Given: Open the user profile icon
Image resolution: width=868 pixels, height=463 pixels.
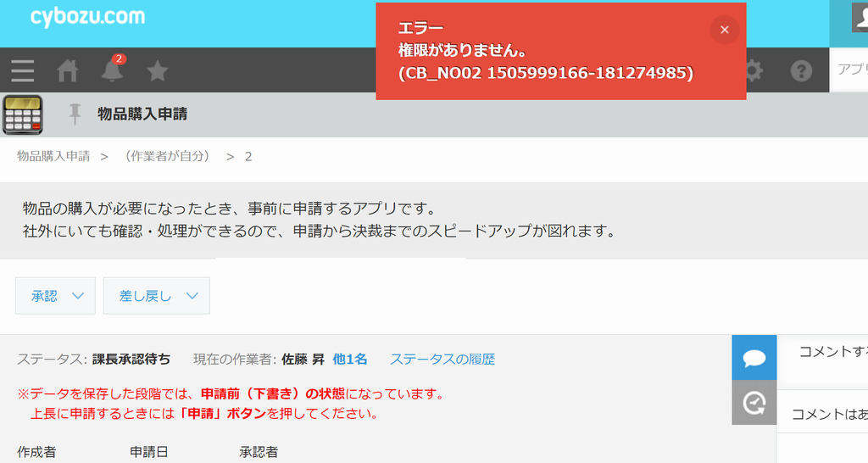Looking at the screenshot, I should [x=860, y=18].
